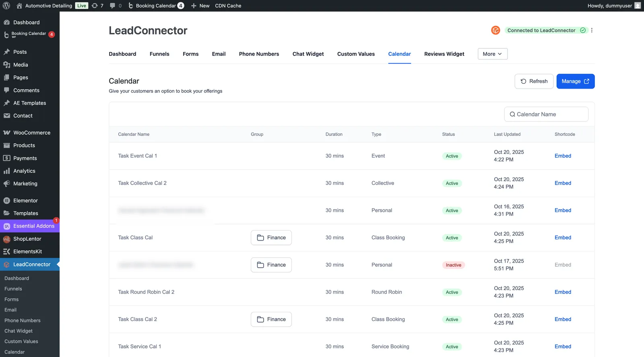The height and width of the screenshot is (357, 644).
Task: Click Embed link for Task Event Cal 1
Action: [563, 156]
